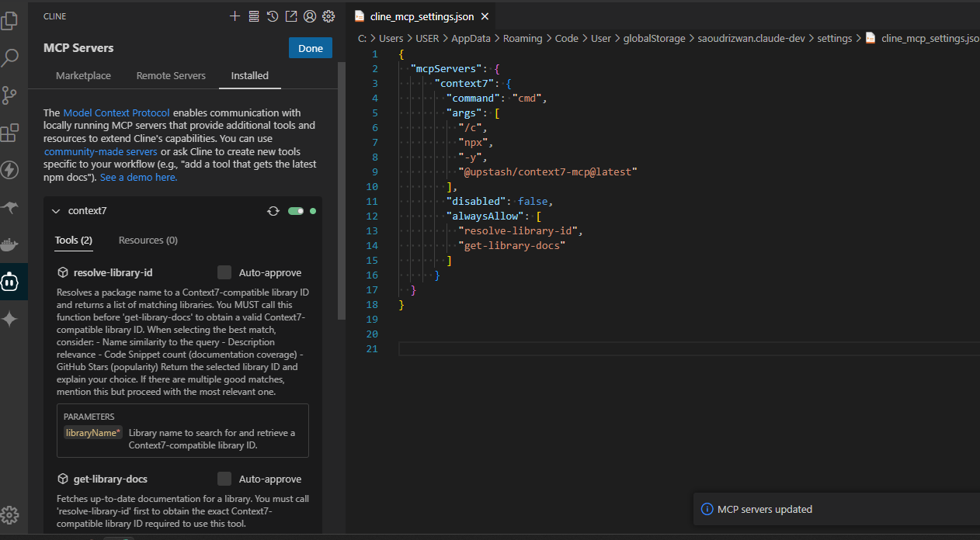980x540 pixels.
Task: Start a new Cline task with plus icon
Action: click(235, 16)
